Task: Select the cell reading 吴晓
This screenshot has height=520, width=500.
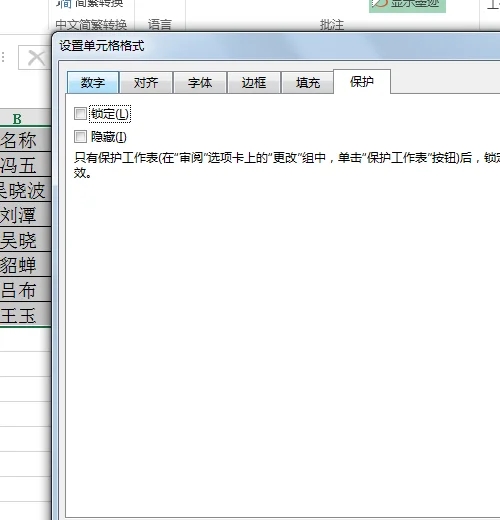Action: coord(25,240)
